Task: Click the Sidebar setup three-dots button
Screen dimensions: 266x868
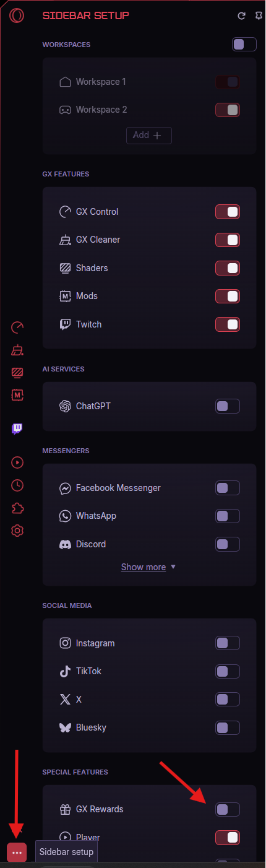Action: point(17,852)
